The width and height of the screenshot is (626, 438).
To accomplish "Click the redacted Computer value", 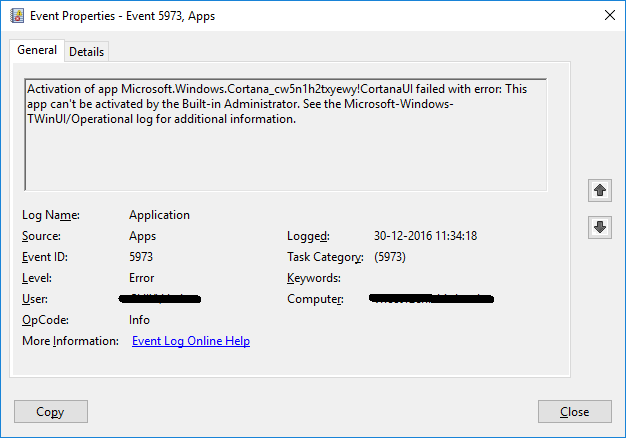I will [431, 299].
